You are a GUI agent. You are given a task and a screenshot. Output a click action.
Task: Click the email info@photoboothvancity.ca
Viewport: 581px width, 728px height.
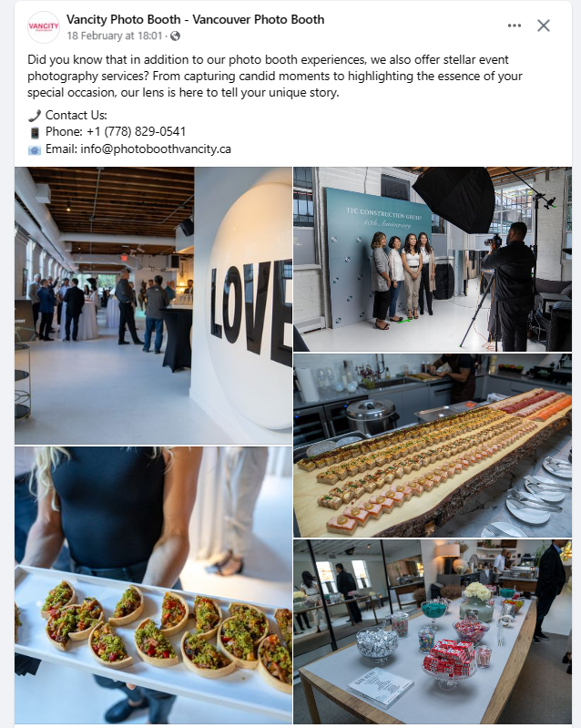point(156,149)
